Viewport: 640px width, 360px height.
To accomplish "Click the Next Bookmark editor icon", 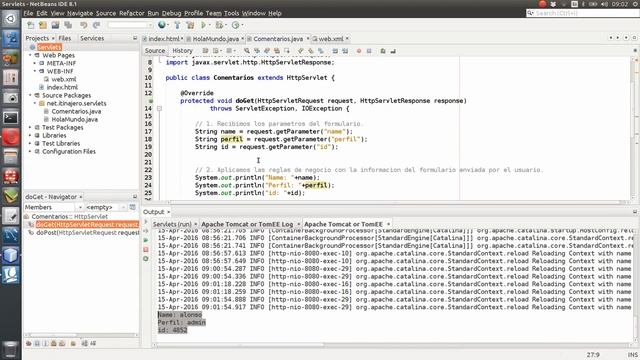I will (x=311, y=51).
